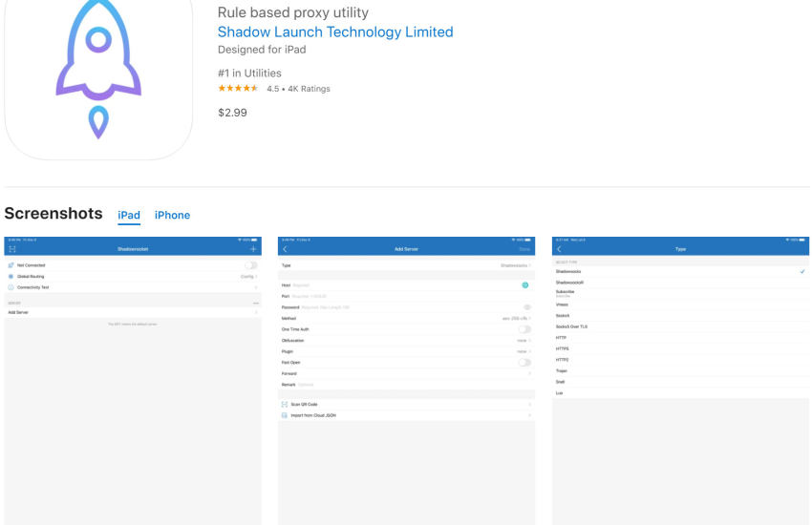
Task: Click the back arrow in Add Server screen
Action: (x=285, y=249)
